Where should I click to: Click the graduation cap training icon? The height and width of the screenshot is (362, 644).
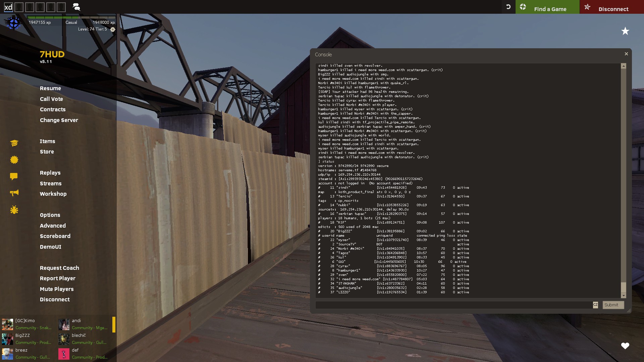click(14, 143)
